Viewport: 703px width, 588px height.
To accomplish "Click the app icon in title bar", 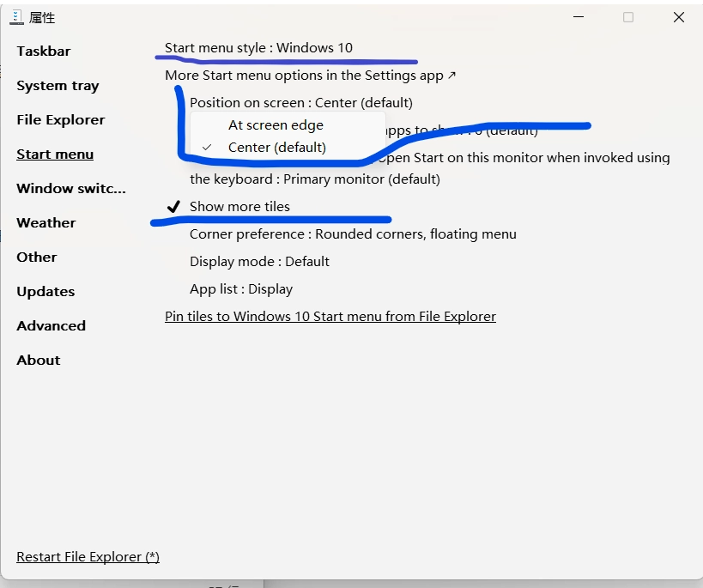I will pos(15,17).
